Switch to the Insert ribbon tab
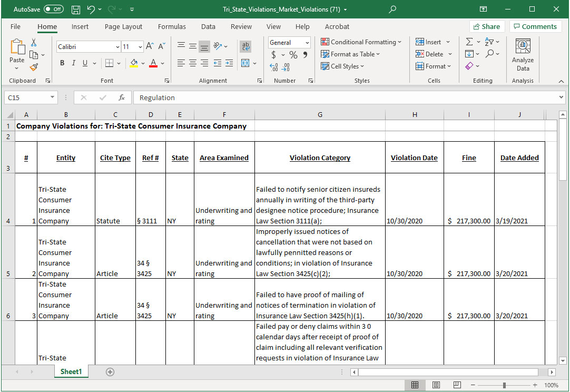The width and height of the screenshot is (570, 392). click(80, 26)
